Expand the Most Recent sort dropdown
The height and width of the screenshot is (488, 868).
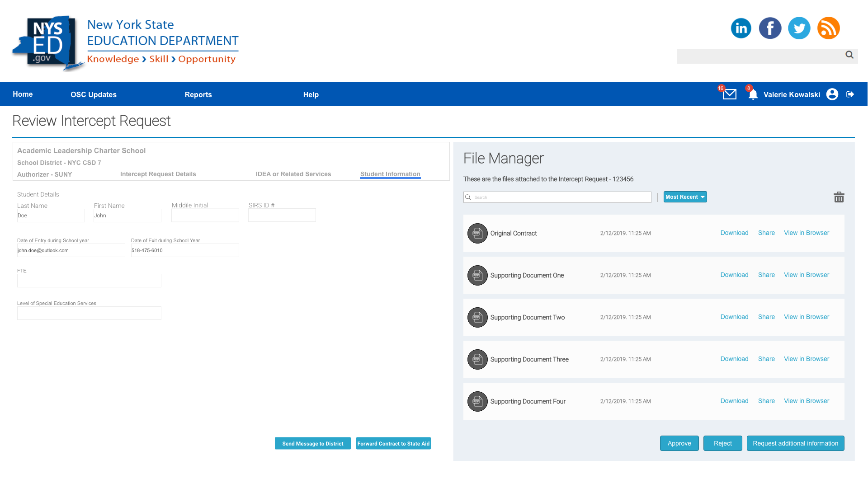[685, 197]
